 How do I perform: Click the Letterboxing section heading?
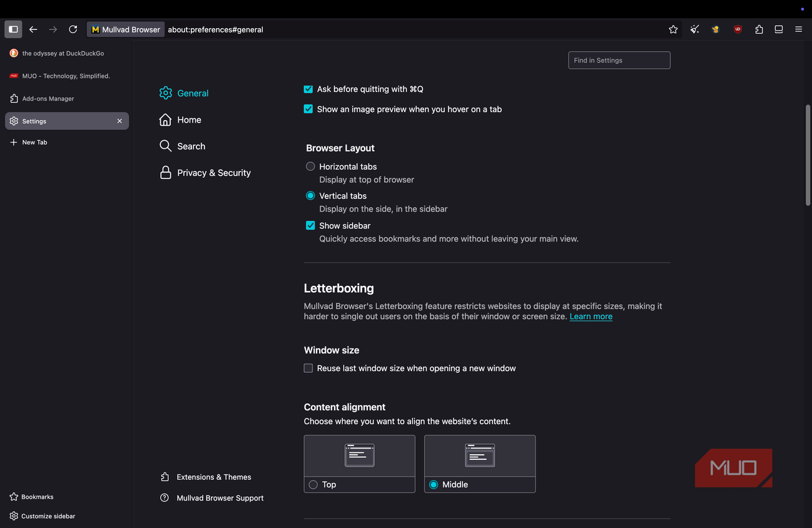pos(339,288)
